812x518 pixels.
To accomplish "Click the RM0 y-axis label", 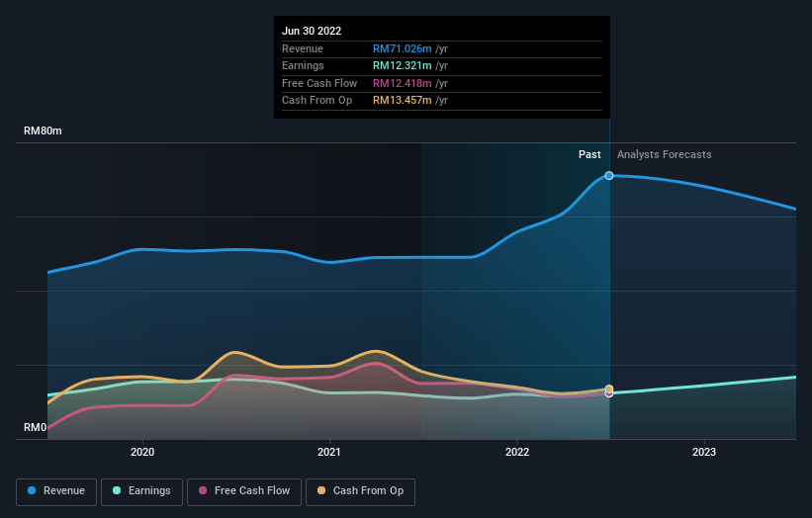I will (36, 427).
